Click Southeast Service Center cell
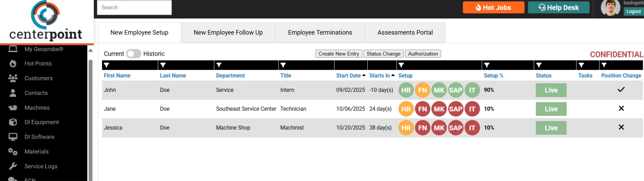Viewport: 644px width, 181px height. click(246, 109)
